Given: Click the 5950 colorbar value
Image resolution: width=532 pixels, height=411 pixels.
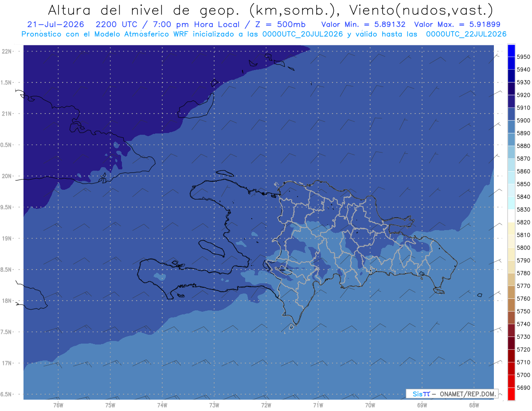Looking at the screenshot, I should pos(524,57).
